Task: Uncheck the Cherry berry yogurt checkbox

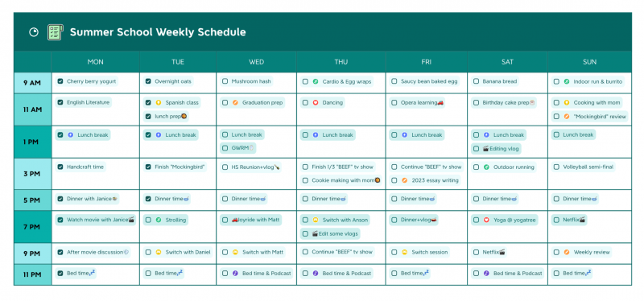Action: click(x=60, y=81)
